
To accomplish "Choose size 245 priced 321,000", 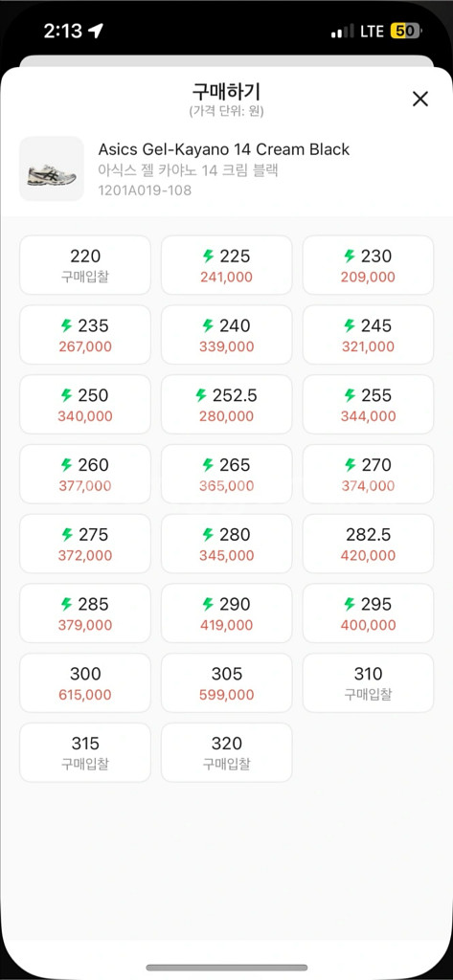I will click(368, 335).
